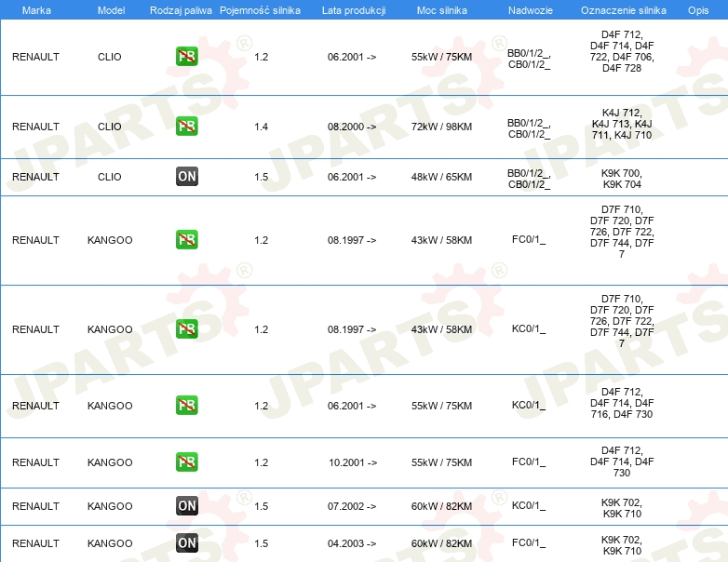This screenshot has width=728, height=562.
Task: Select the 06.2001 -> cell in the Clio 1.5 row
Action: [352, 177]
